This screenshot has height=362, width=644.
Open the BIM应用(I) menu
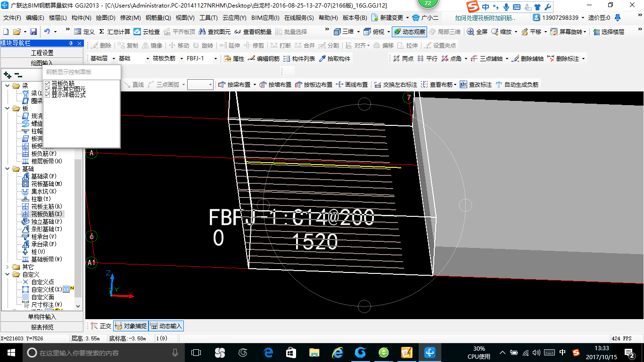click(x=265, y=18)
